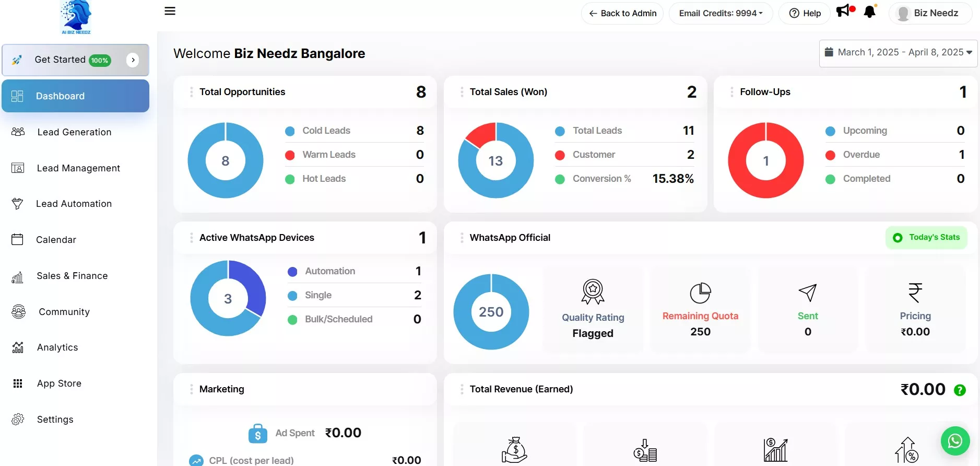
Task: Click the green help icon beside Total Revenue
Action: (960, 390)
